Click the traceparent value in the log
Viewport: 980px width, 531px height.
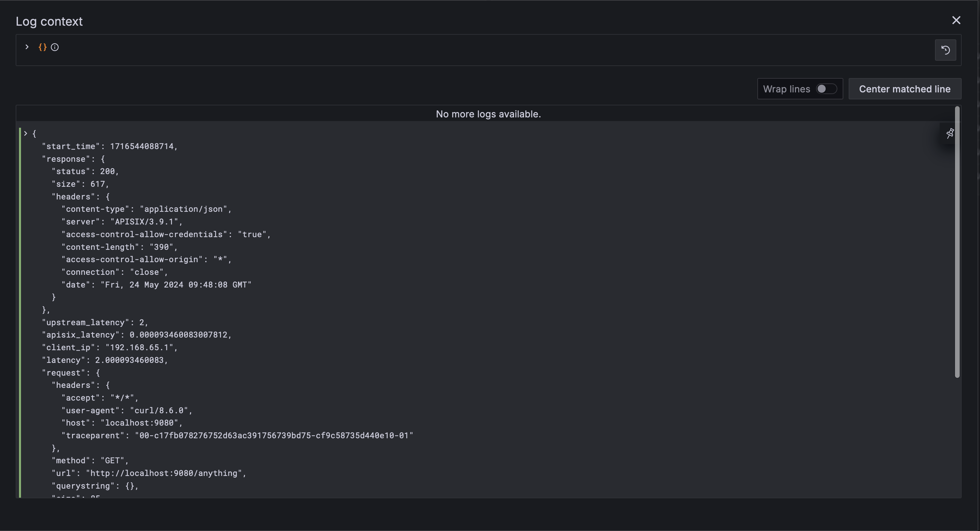click(274, 436)
